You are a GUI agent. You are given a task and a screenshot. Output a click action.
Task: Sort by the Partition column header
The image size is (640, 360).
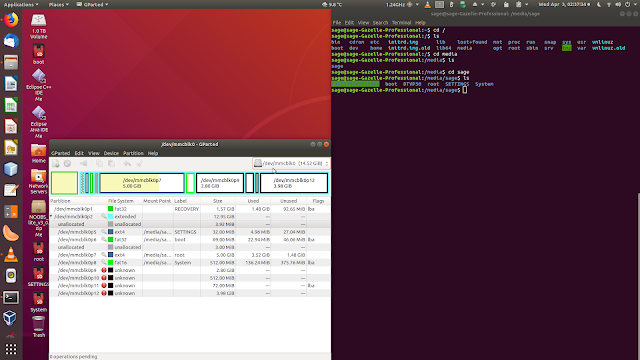coord(78,201)
